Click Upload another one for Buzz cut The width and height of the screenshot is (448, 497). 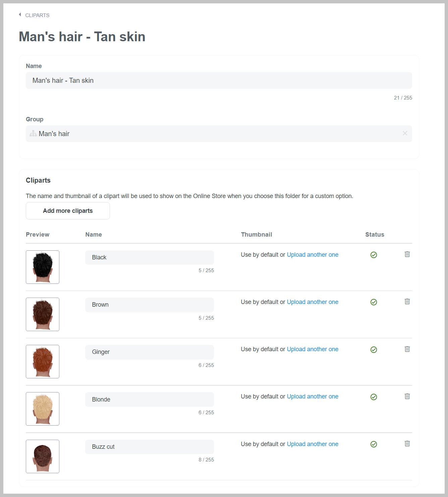pos(313,444)
